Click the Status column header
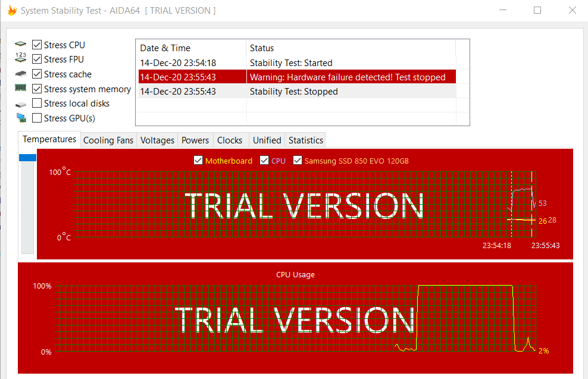 (351, 48)
